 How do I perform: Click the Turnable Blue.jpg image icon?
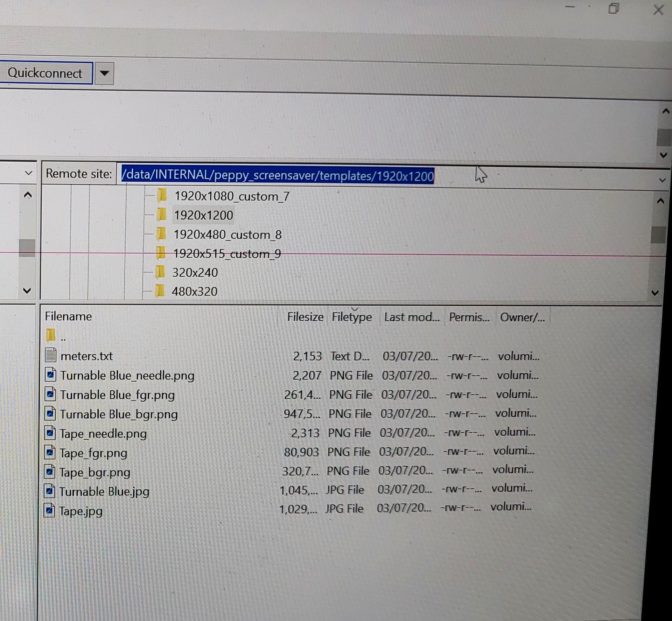pyautogui.click(x=49, y=491)
